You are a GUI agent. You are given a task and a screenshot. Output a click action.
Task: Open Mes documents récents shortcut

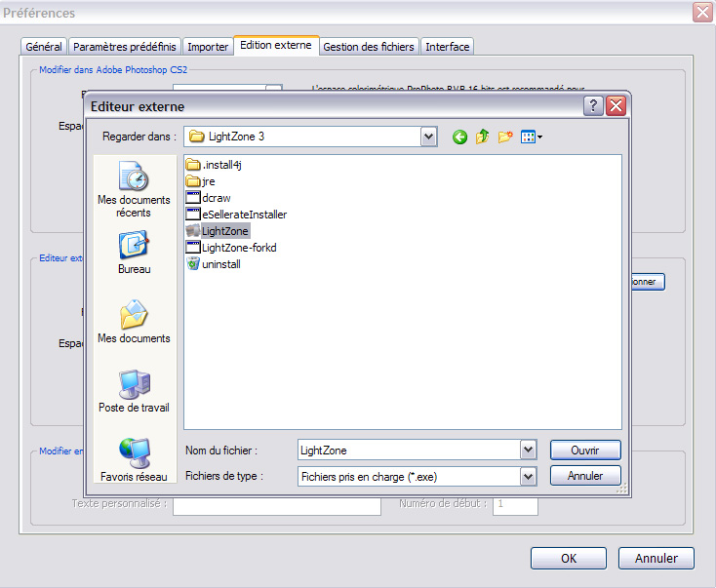[x=134, y=189]
